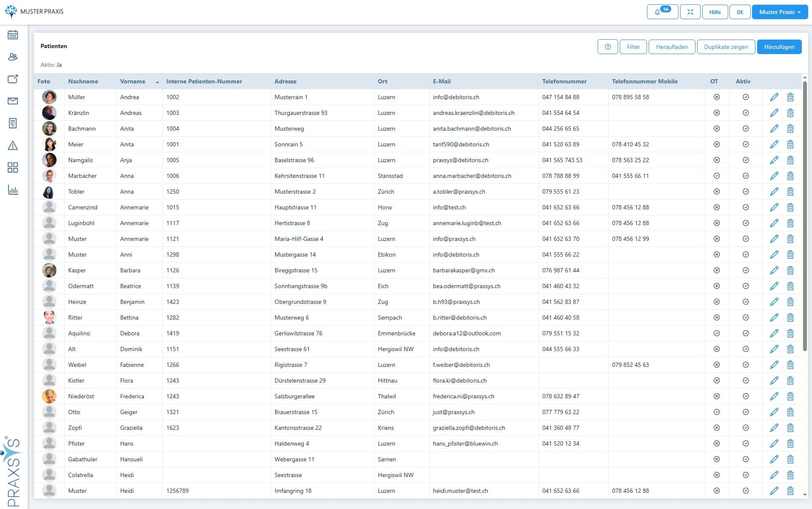Open the export icon in the sidebar
Viewport: 812px width, 509px height.
(x=13, y=79)
